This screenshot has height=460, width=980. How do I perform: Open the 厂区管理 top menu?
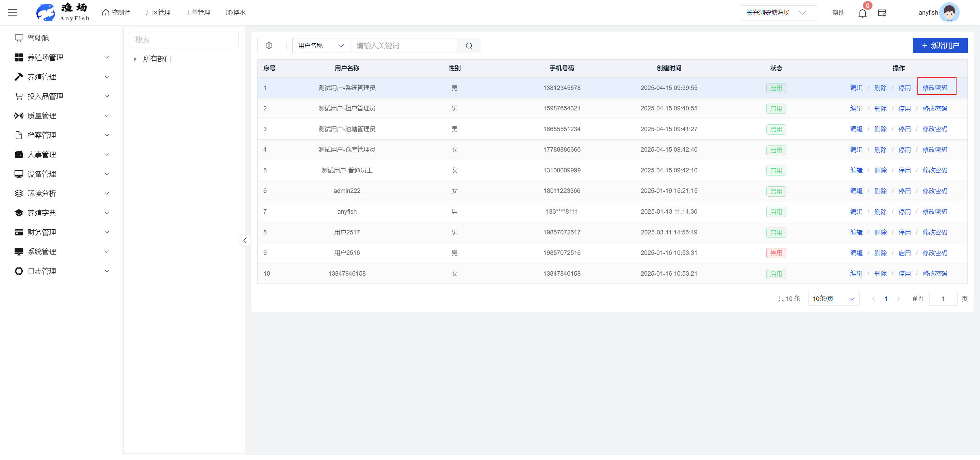click(x=158, y=13)
